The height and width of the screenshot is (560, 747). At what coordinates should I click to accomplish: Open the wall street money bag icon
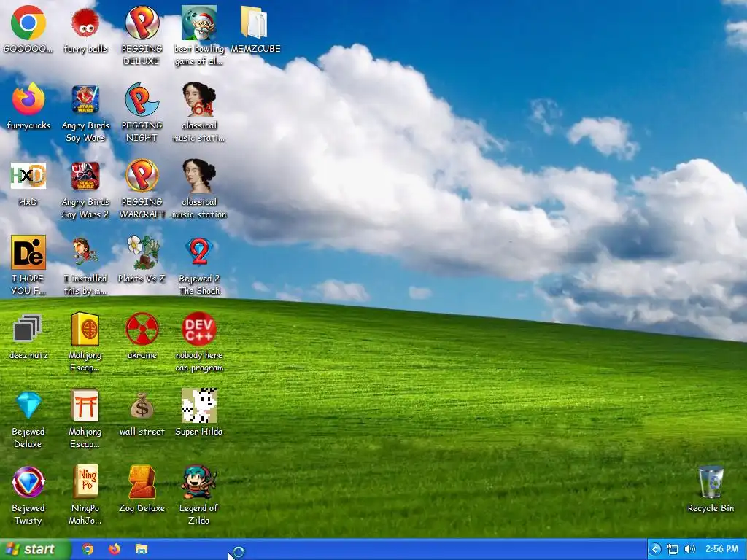(x=142, y=405)
